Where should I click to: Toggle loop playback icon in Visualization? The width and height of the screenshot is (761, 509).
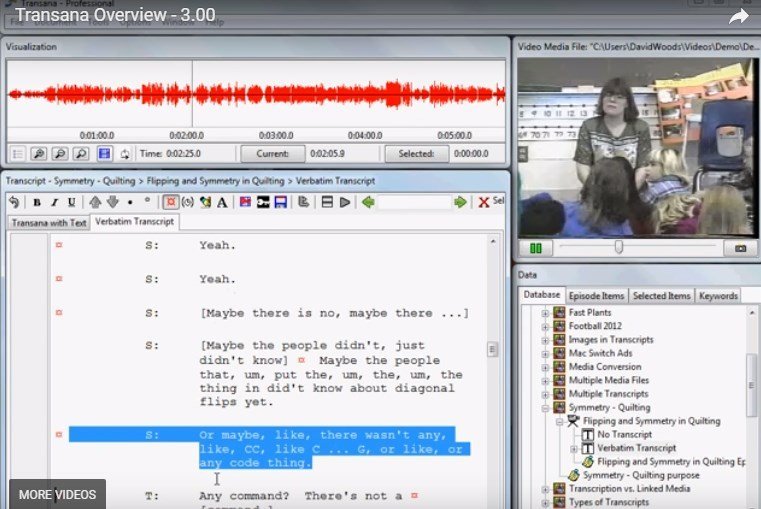click(125, 154)
